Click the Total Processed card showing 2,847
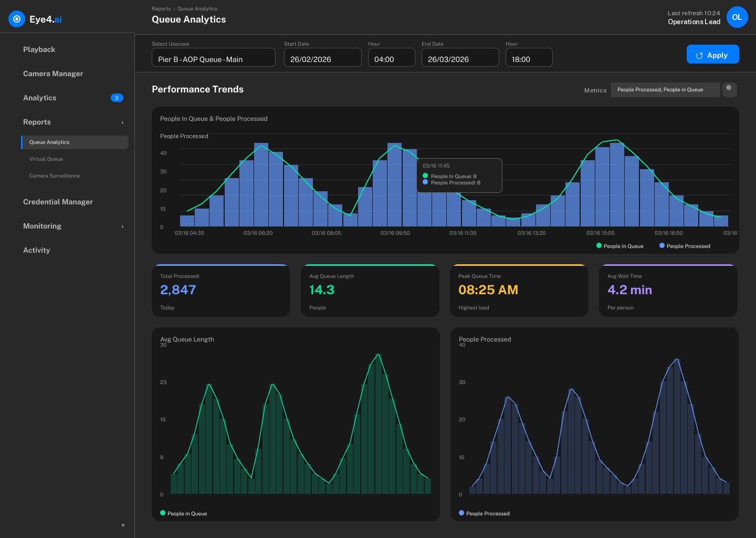The image size is (756, 538). pyautogui.click(x=221, y=291)
